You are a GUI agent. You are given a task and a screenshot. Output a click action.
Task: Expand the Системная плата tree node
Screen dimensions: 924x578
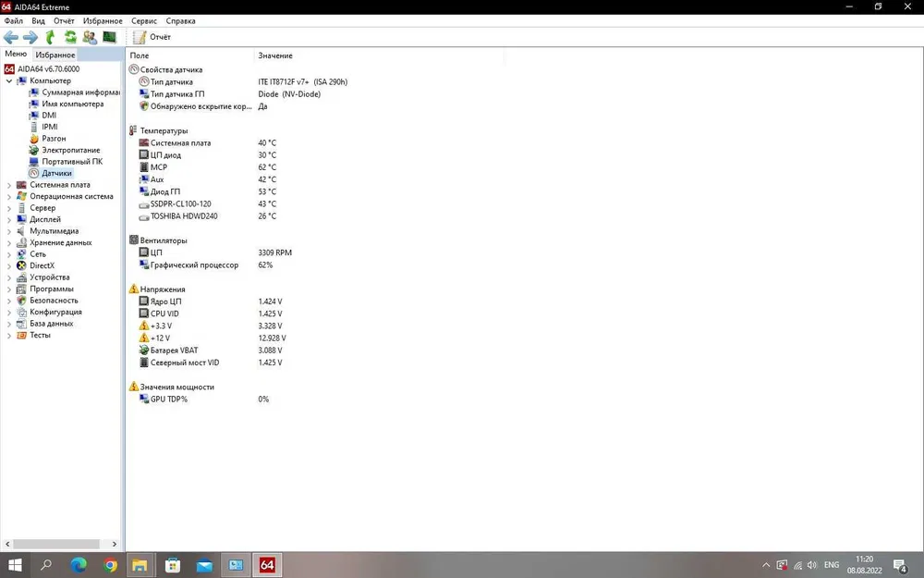coord(9,185)
